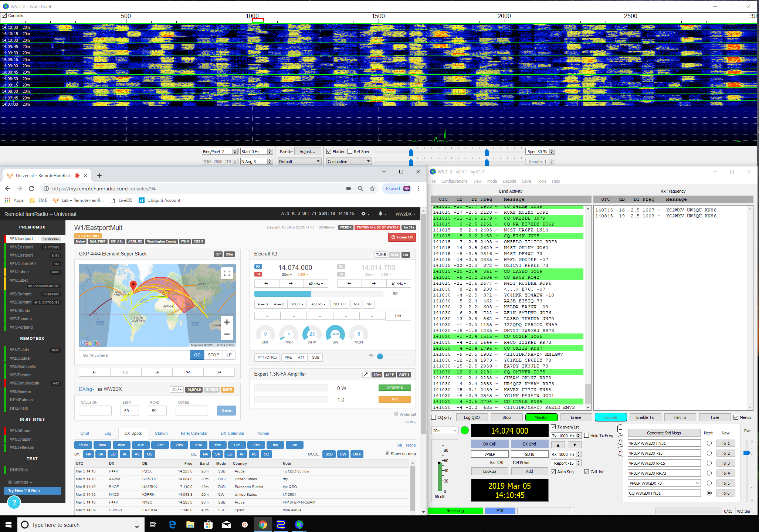Image resolution: width=759 pixels, height=532 pixels.
Task: Open notifications bell menu
Action: (382, 214)
